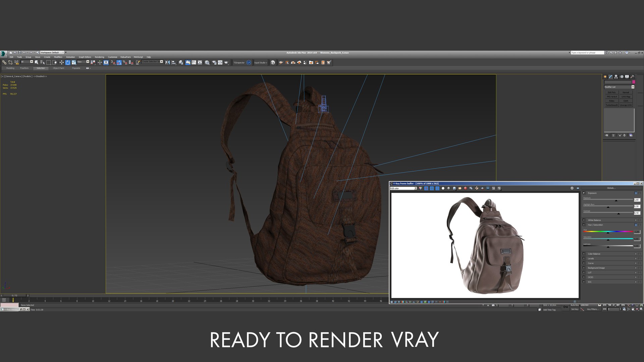Click the Globals... button in frame buffer
Viewport: 644px width, 362px height.
click(x=611, y=188)
